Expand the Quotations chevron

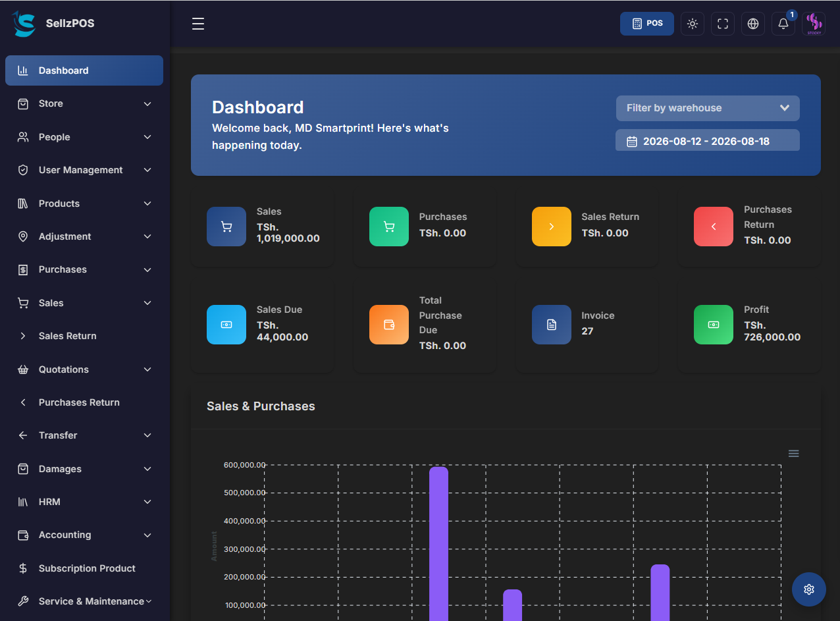pos(147,369)
